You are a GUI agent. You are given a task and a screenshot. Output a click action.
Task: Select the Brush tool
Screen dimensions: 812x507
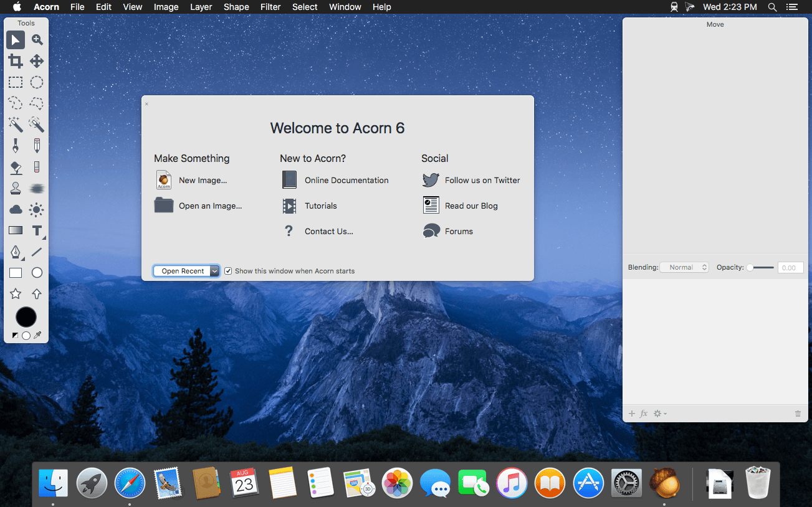[x=16, y=145]
